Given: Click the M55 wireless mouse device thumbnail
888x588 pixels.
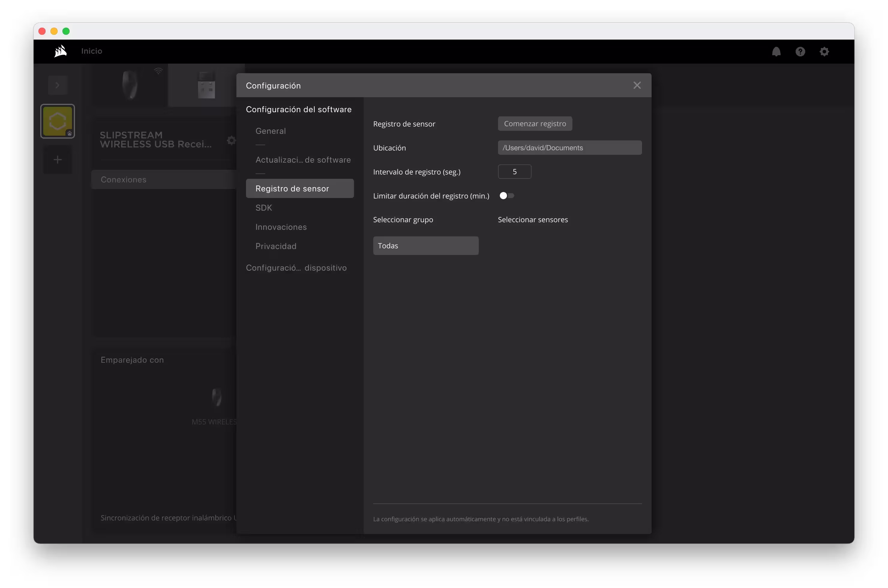Looking at the screenshot, I should (130, 85).
